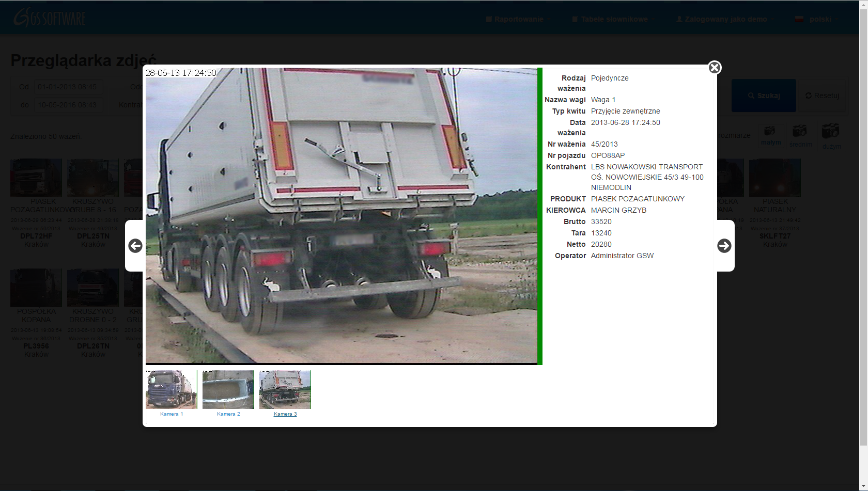Show Kamera 2 thumbnail image
The image size is (868, 491).
228,389
